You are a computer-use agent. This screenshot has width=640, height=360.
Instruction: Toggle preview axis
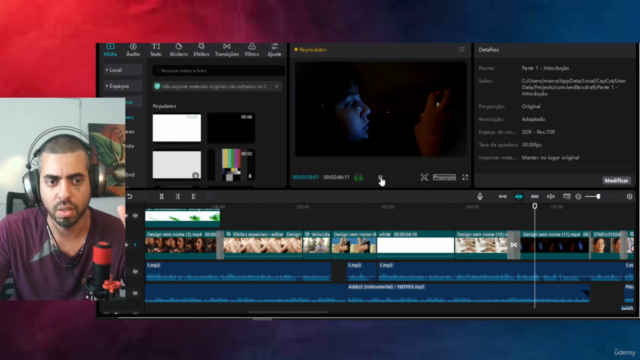click(550, 196)
